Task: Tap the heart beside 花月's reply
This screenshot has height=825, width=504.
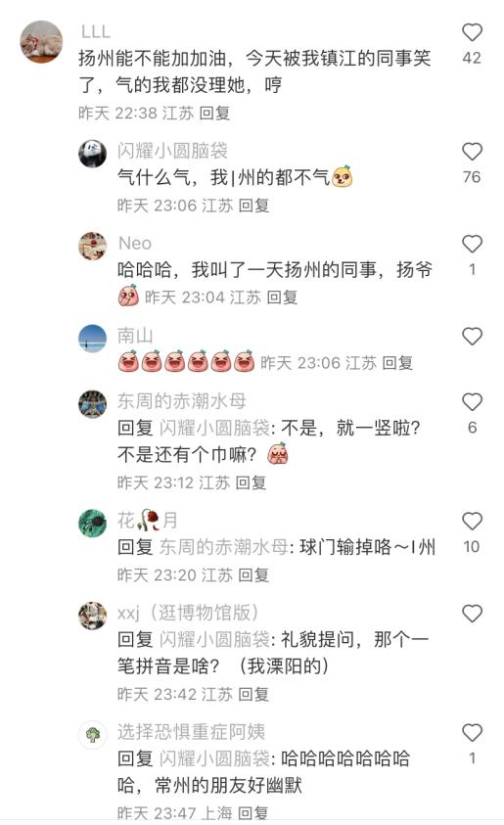Action: coord(472,521)
